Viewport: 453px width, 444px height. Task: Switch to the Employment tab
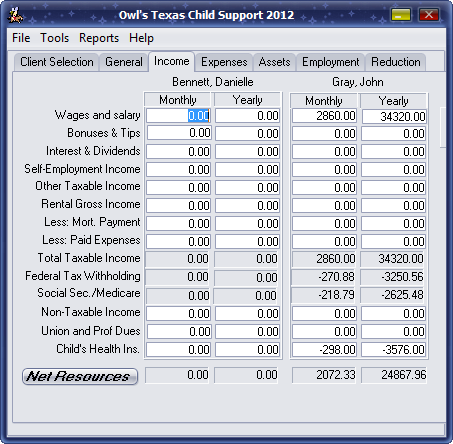[330, 62]
